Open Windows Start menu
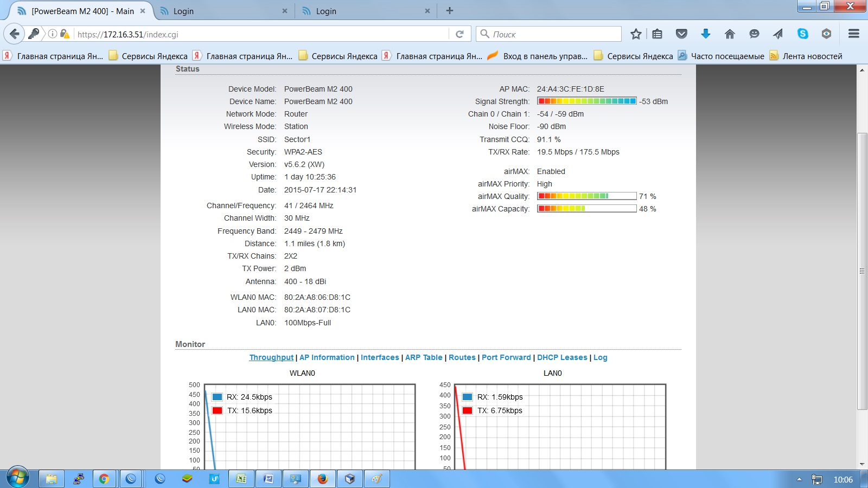 pyautogui.click(x=17, y=478)
